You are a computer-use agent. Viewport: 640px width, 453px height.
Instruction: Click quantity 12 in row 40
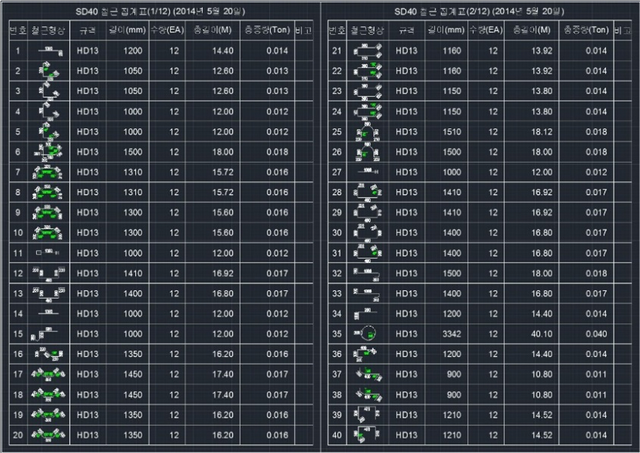pos(493,435)
